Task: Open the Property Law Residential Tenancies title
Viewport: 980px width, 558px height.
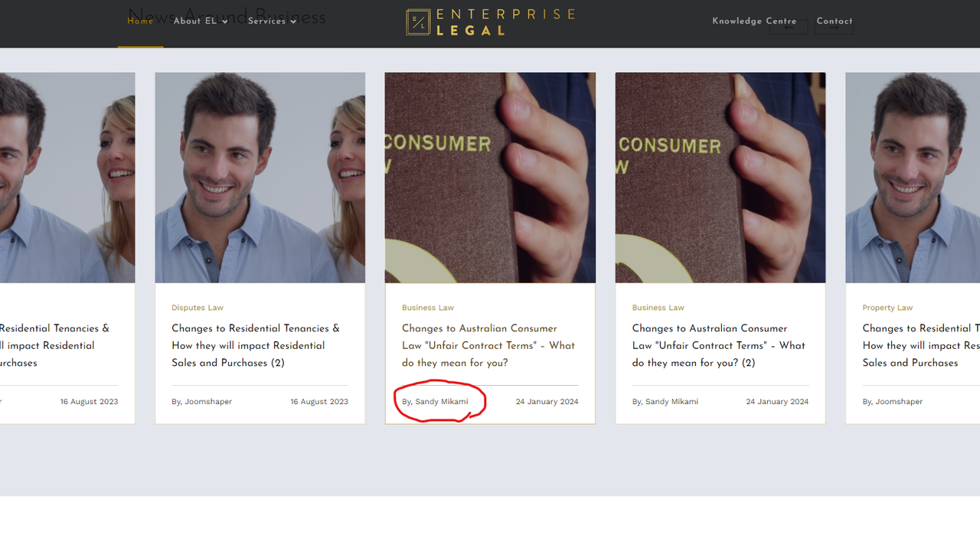Action: click(921, 345)
